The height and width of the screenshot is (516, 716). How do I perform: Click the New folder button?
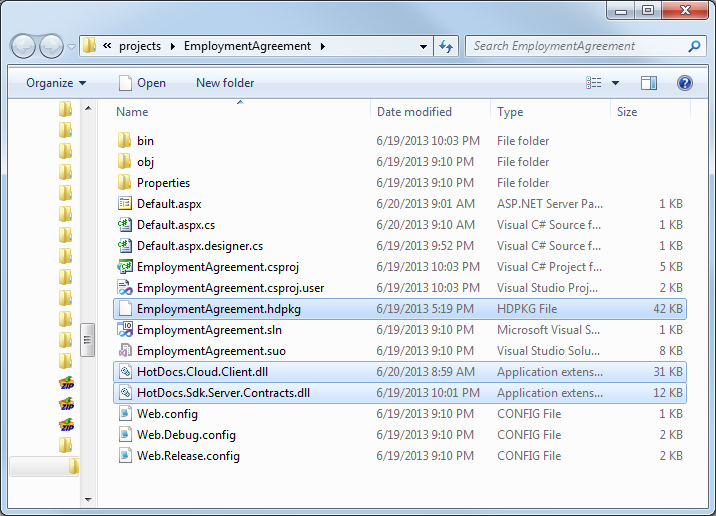coord(225,83)
